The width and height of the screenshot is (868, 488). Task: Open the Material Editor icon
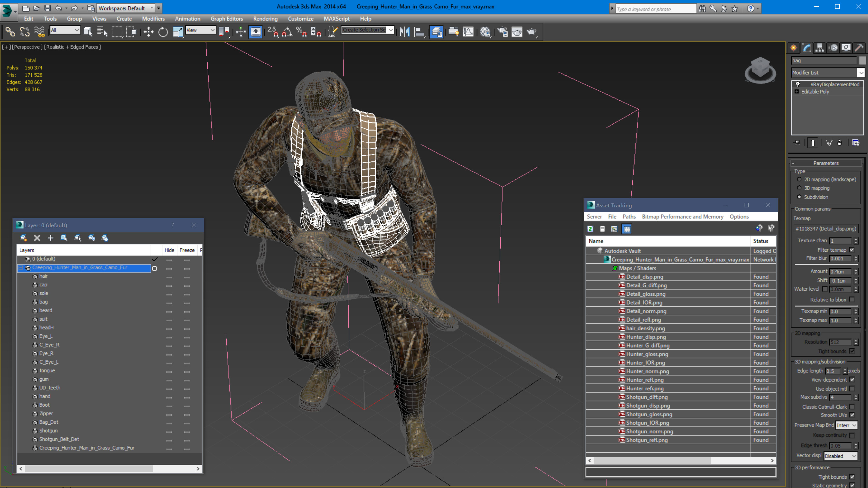point(485,32)
